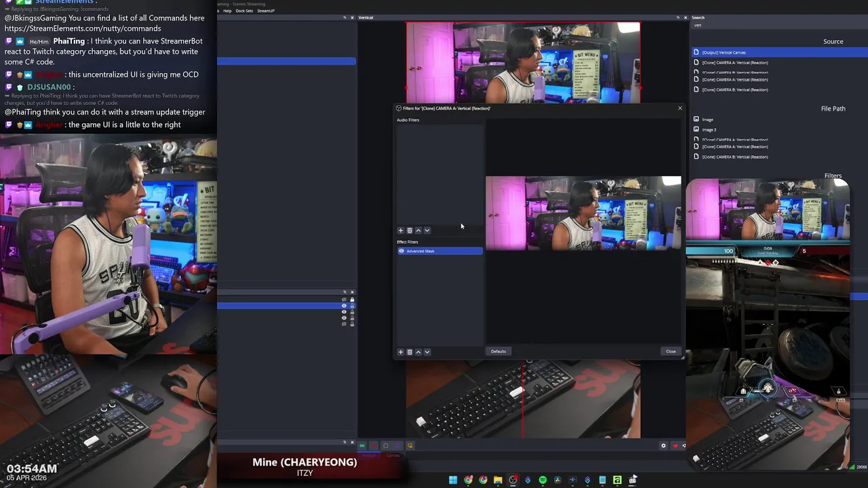This screenshot has height=488, width=868.
Task: Toggle visibility eye of Advanced Mask filter
Action: [x=401, y=251]
